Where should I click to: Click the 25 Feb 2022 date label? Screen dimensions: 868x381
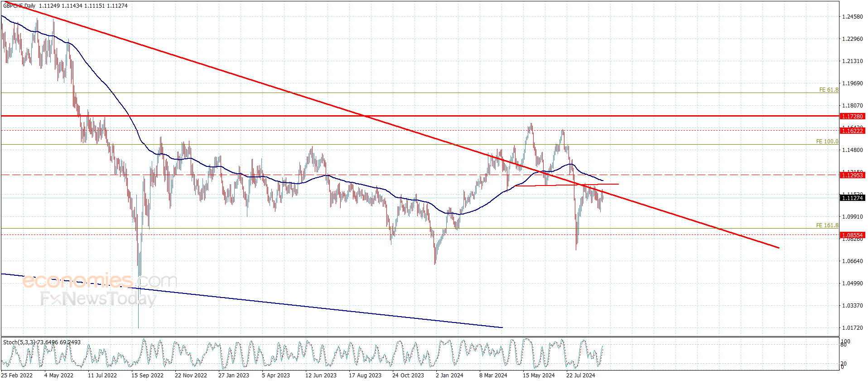(17, 376)
